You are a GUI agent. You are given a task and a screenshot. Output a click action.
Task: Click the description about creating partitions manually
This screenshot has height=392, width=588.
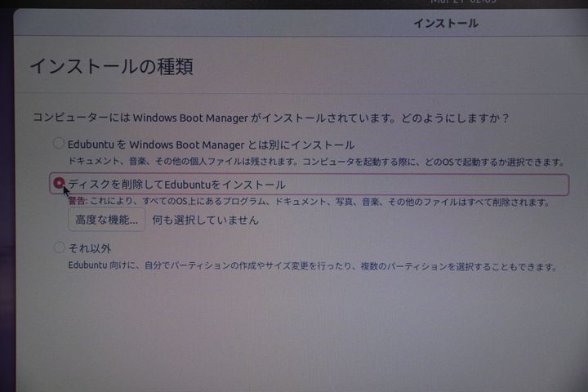(x=312, y=266)
